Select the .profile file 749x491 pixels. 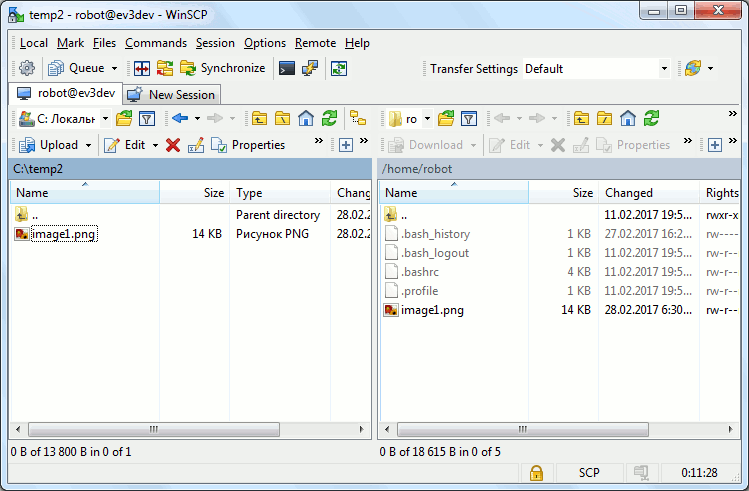[419, 291]
